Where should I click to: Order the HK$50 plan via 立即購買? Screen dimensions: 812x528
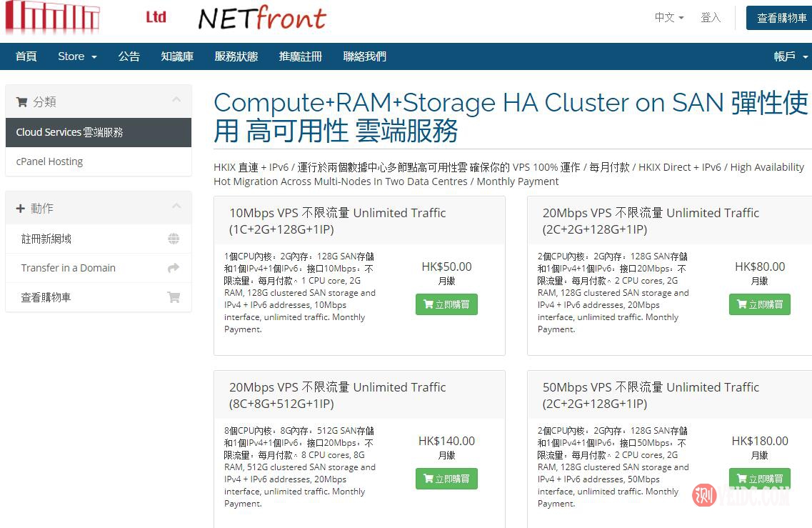pos(446,304)
